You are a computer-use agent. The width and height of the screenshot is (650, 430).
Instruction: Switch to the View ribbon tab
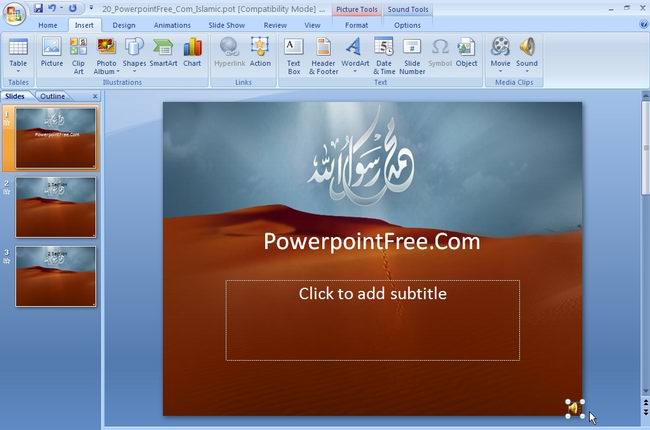coord(312,25)
